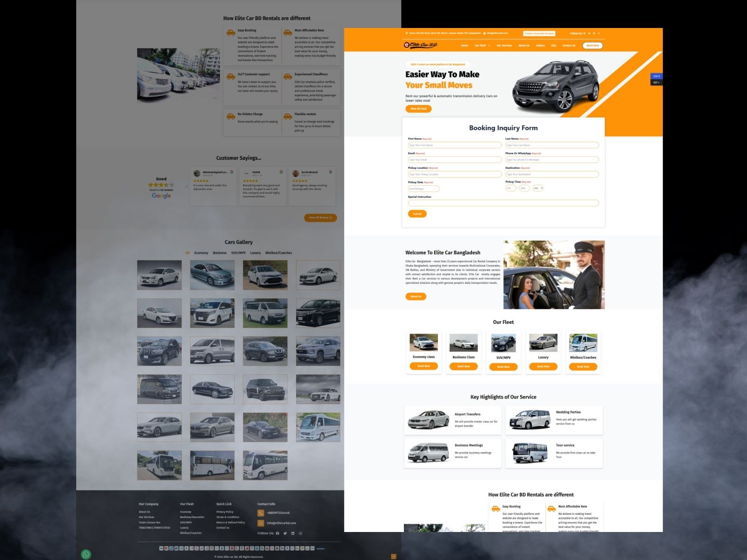This screenshot has height=560, width=747.
Task: Open Terms & Condition link in footer
Action: 227,517
